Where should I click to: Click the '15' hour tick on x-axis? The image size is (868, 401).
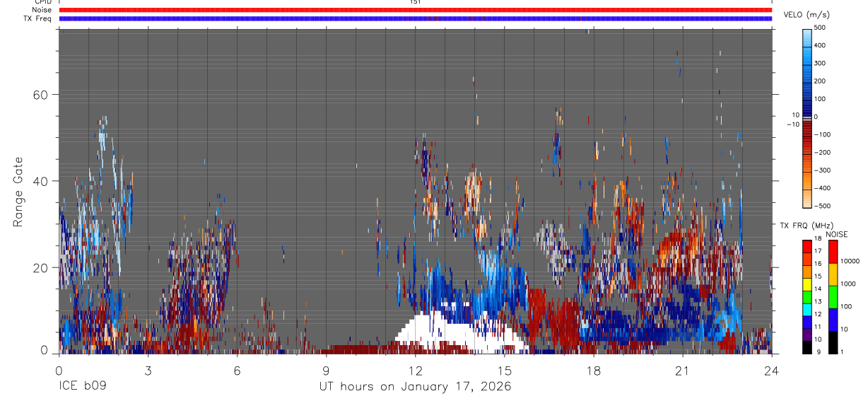(x=504, y=370)
